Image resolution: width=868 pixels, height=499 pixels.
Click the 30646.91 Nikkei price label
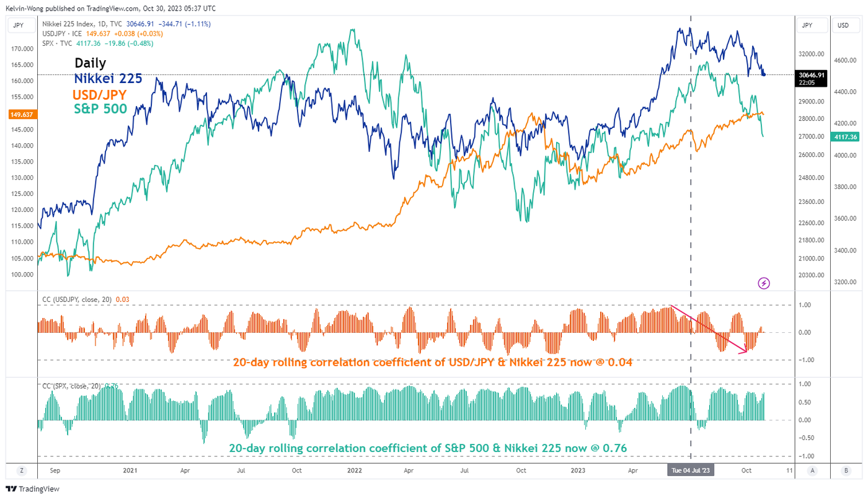click(812, 75)
